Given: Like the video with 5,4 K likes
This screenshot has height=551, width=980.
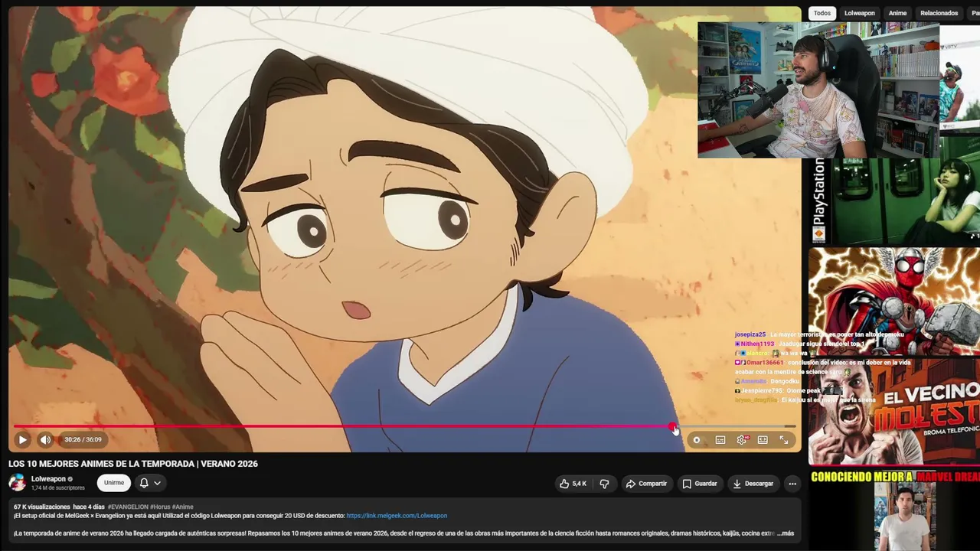Looking at the screenshot, I should (573, 484).
